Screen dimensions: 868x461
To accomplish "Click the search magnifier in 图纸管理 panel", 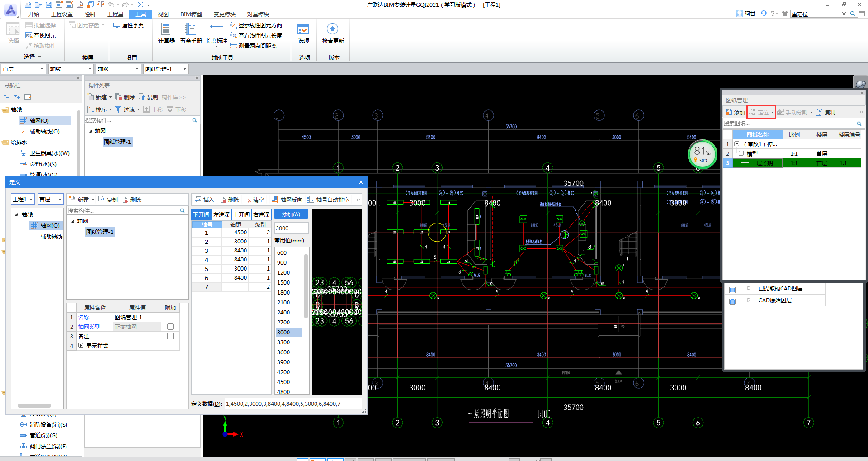I will 859,124.
